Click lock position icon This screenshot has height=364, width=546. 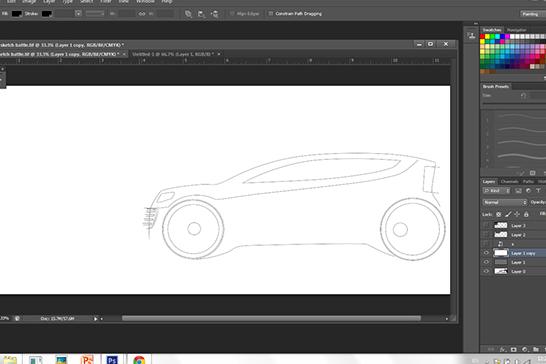tap(517, 214)
